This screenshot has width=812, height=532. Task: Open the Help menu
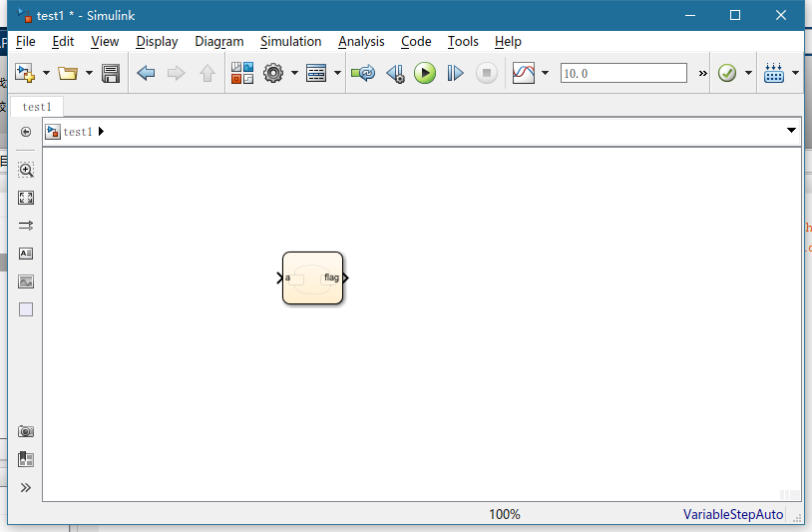tap(508, 42)
